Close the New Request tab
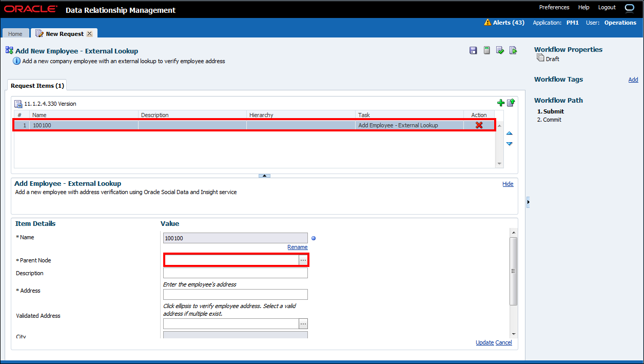 point(89,34)
